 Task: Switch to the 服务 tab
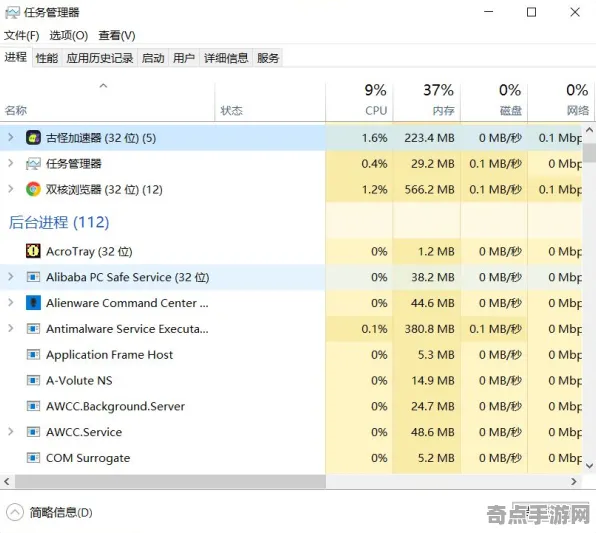point(268,58)
